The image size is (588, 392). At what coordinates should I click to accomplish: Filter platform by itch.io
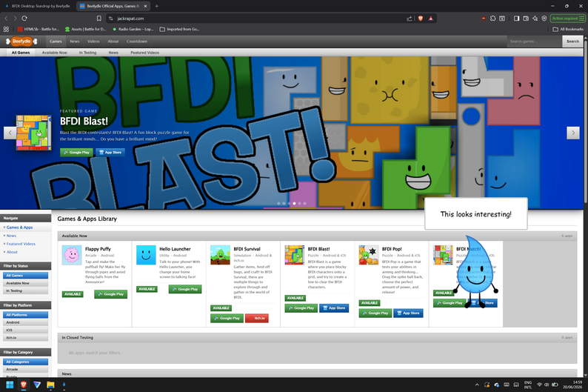[x=25, y=338]
